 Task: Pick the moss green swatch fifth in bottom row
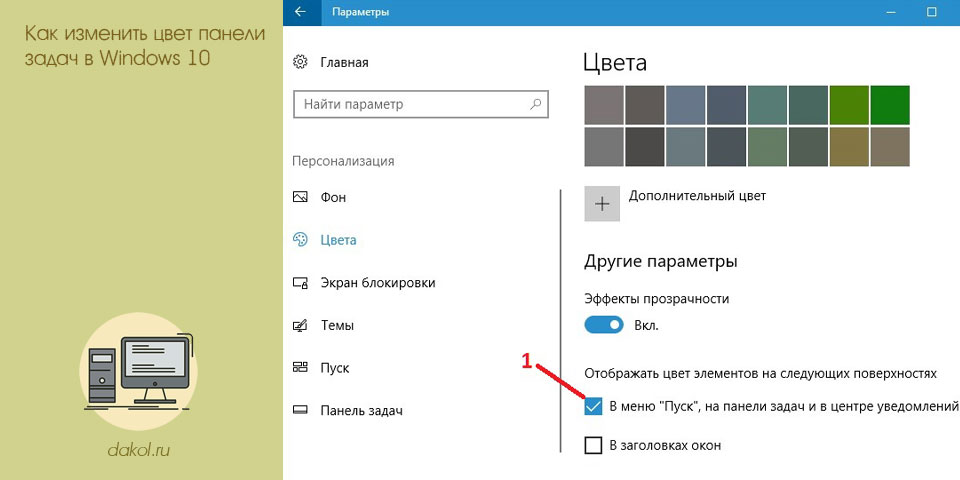click(768, 146)
